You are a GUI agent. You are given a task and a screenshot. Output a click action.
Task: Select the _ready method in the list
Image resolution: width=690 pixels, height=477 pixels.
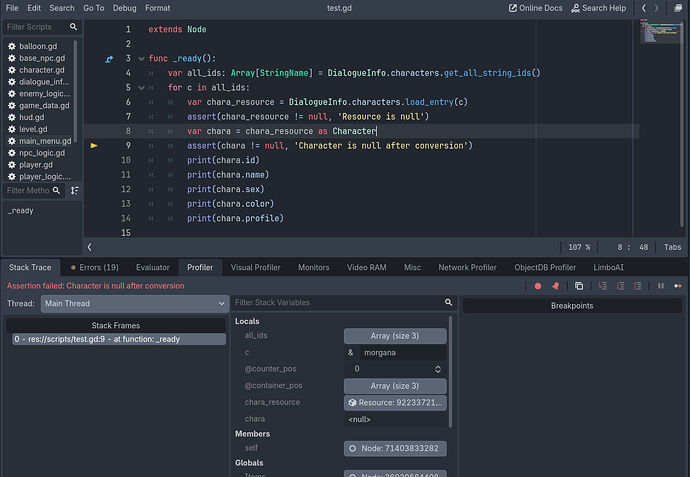point(21,211)
